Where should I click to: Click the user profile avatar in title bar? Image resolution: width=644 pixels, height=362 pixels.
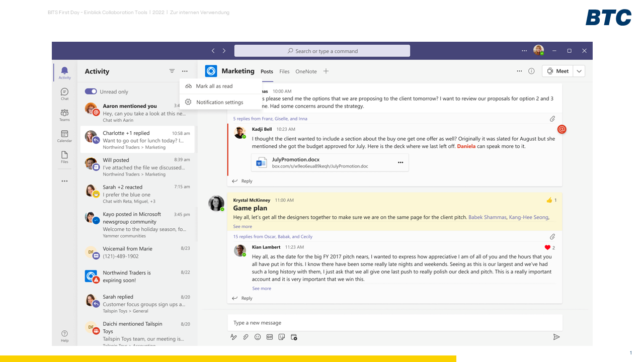tap(539, 50)
